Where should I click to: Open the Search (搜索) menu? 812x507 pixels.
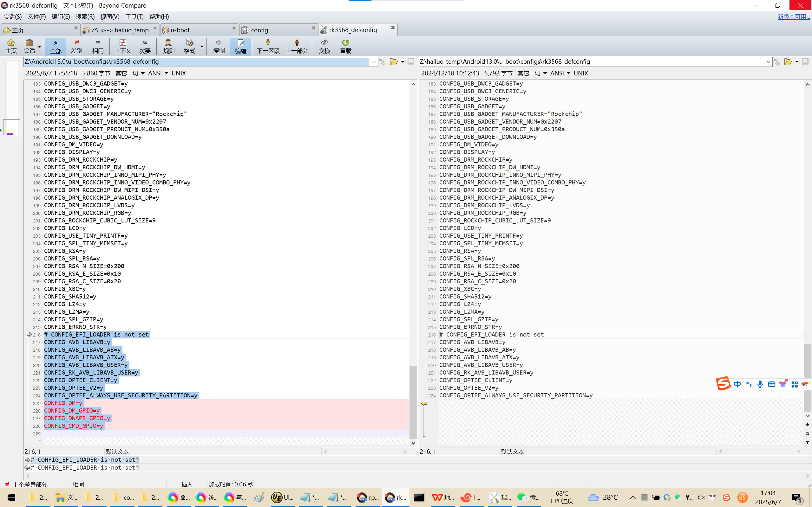(x=85, y=16)
